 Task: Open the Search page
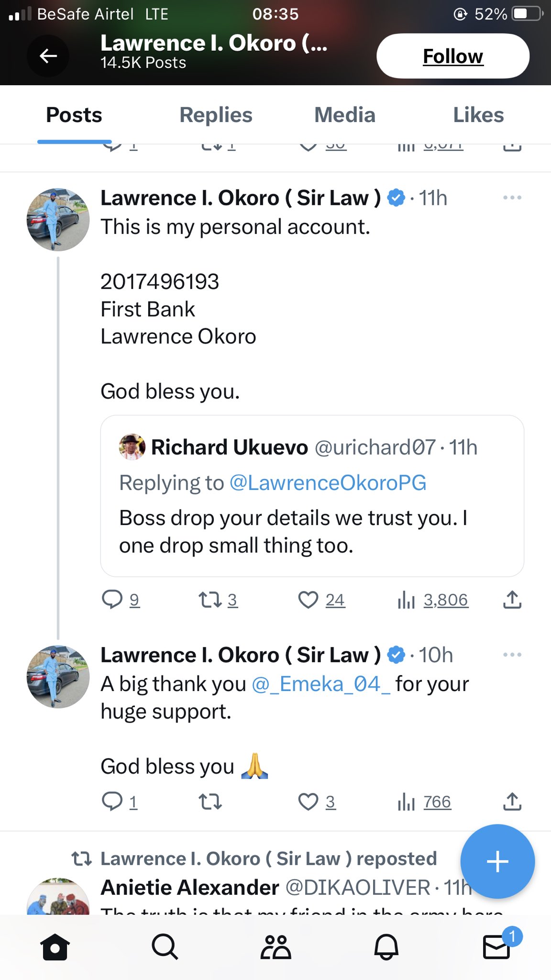[165, 947]
